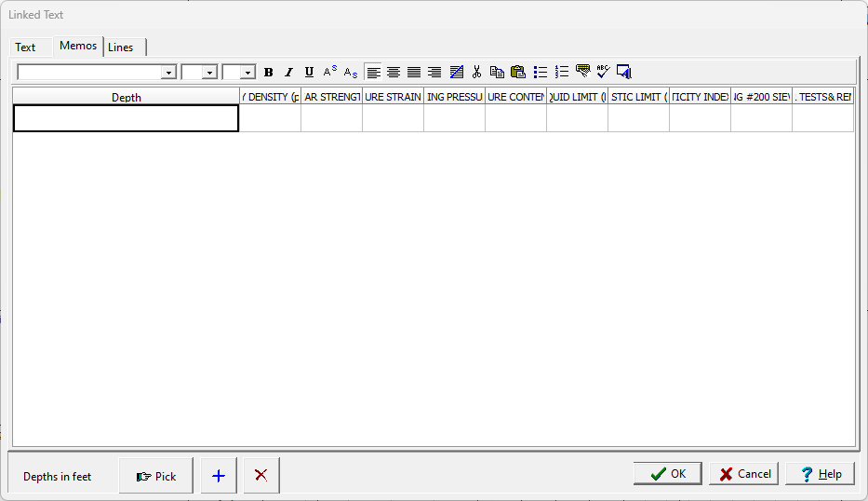
Task: Click the QUID LIMIT column header
Action: coord(578,97)
